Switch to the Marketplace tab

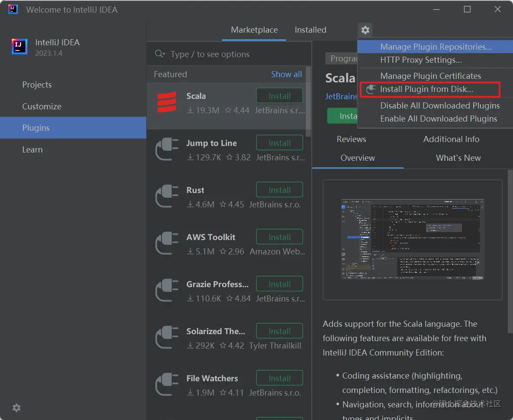pyautogui.click(x=254, y=30)
